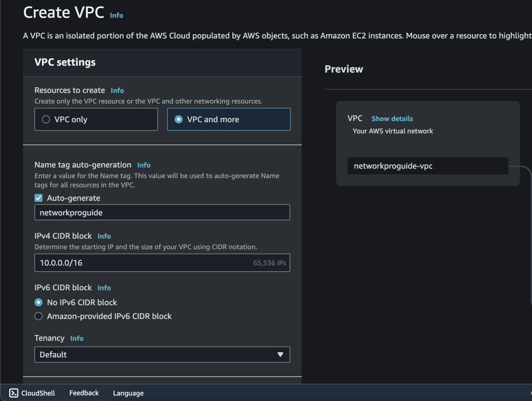Select the VPC only radio option
This screenshot has height=401, width=532.
(46, 119)
